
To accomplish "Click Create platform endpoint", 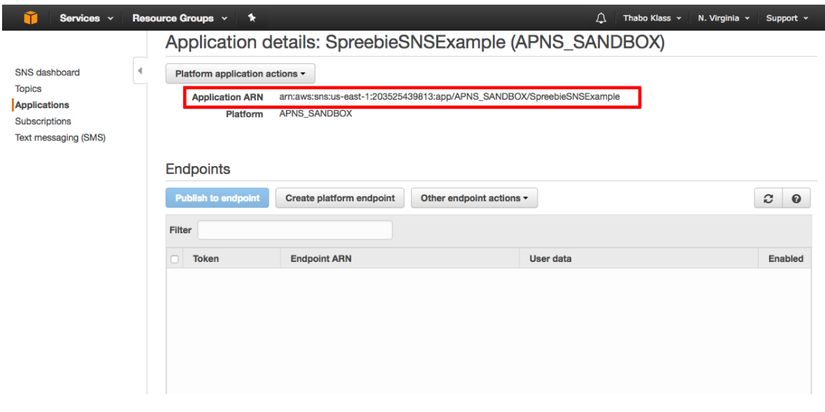I will coord(340,198).
